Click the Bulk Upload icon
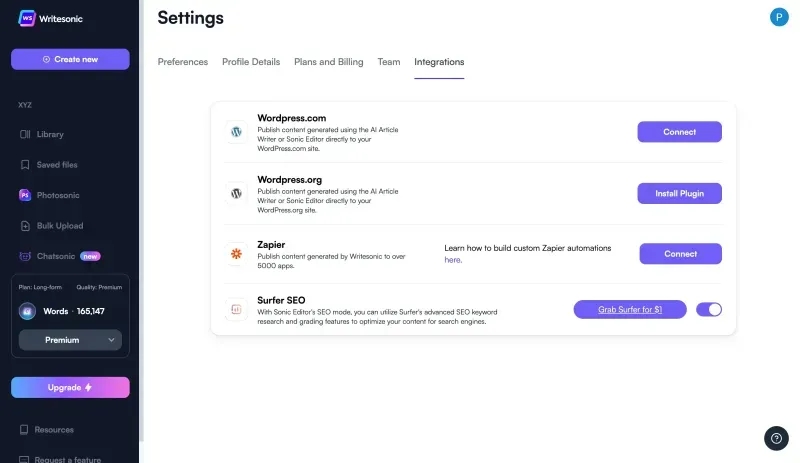 tap(25, 226)
